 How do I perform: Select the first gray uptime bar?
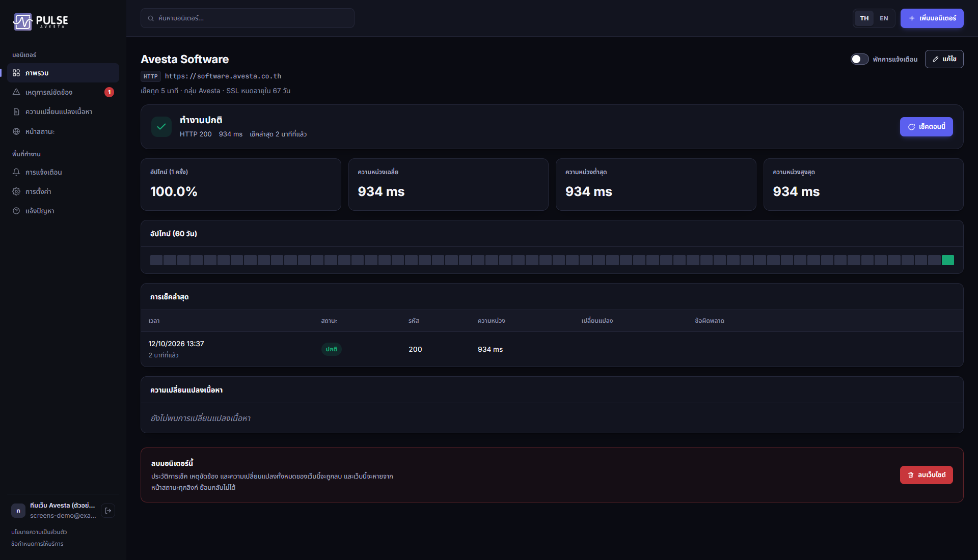[156, 260]
